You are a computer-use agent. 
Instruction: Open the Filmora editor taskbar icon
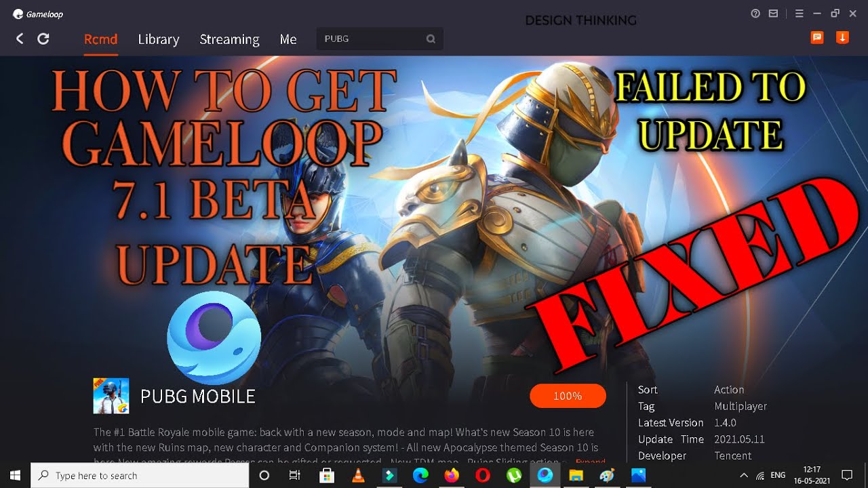[389, 475]
